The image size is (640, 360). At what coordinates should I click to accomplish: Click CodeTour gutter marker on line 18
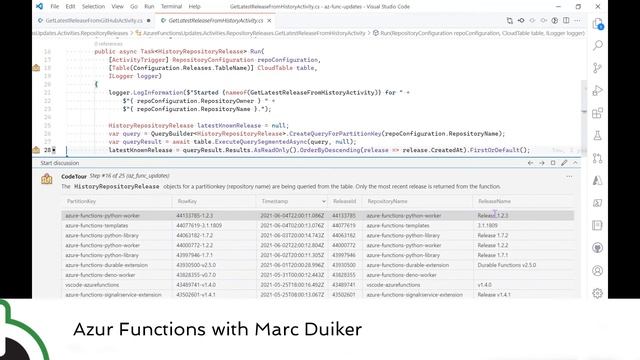36,68
